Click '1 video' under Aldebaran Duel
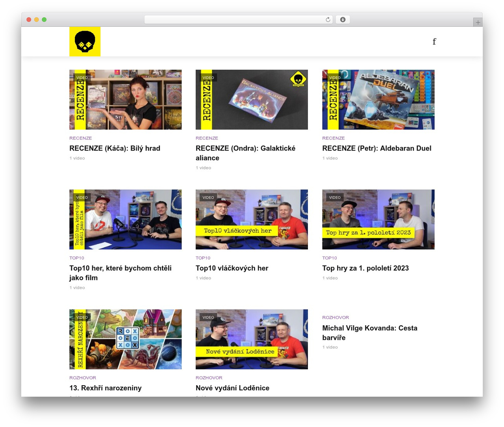504x427 pixels. (x=330, y=158)
